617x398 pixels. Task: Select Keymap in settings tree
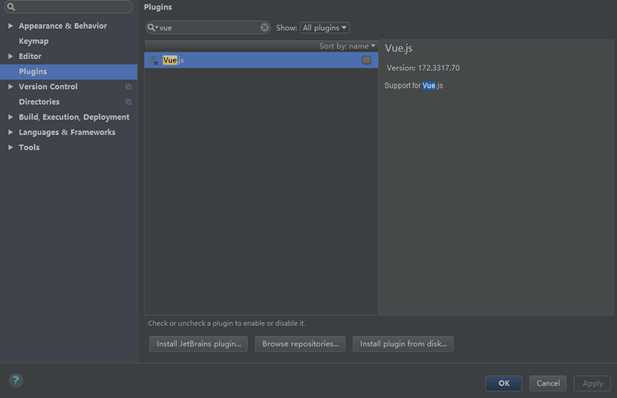33,41
